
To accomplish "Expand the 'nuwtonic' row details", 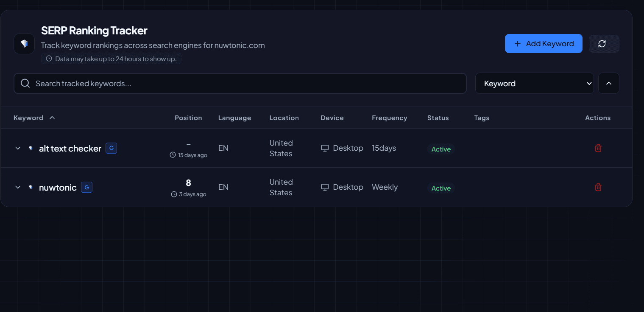I will [x=18, y=187].
